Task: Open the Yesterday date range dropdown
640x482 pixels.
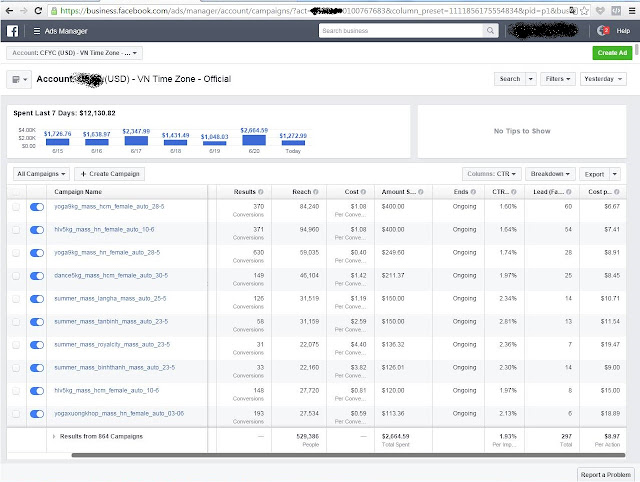Action: click(x=603, y=79)
